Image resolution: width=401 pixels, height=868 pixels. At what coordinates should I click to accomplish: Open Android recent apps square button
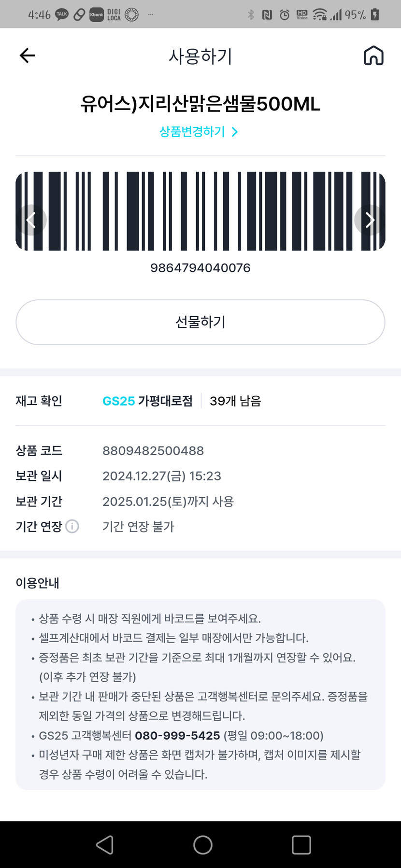pyautogui.click(x=301, y=845)
